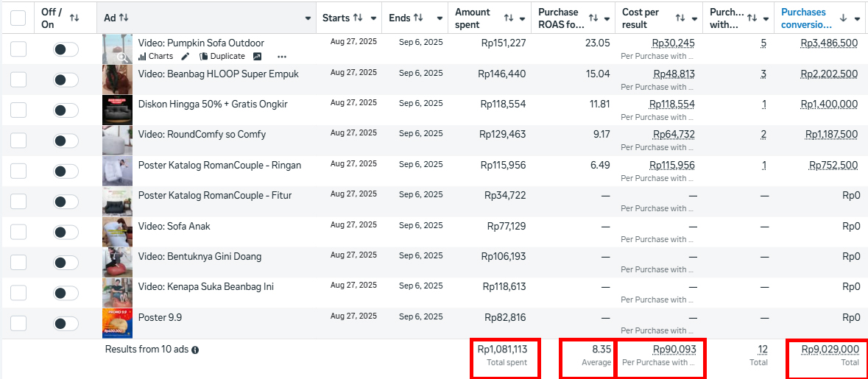Click the three-dots more options icon

(x=282, y=57)
